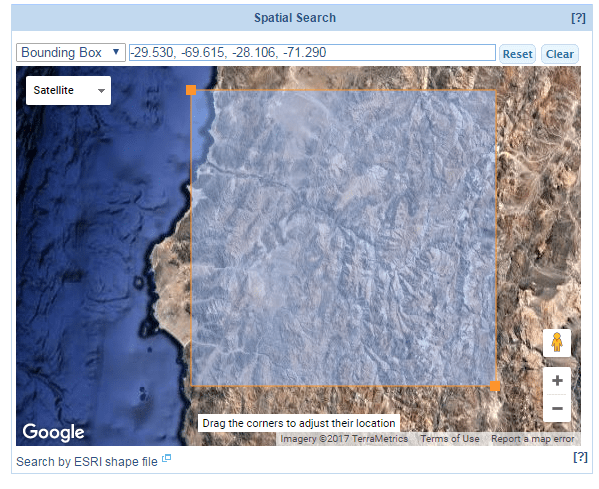Click the external link icon after shape file

click(x=167, y=458)
